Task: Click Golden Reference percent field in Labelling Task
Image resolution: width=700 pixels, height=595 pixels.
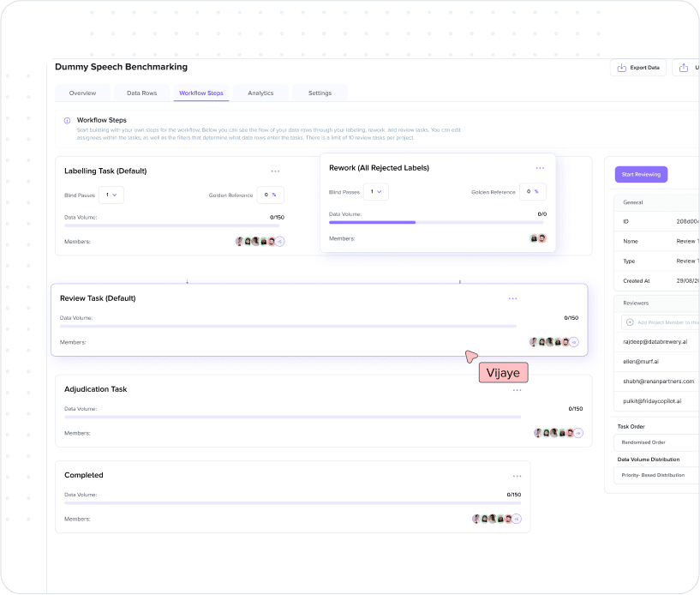Action: click(x=271, y=195)
